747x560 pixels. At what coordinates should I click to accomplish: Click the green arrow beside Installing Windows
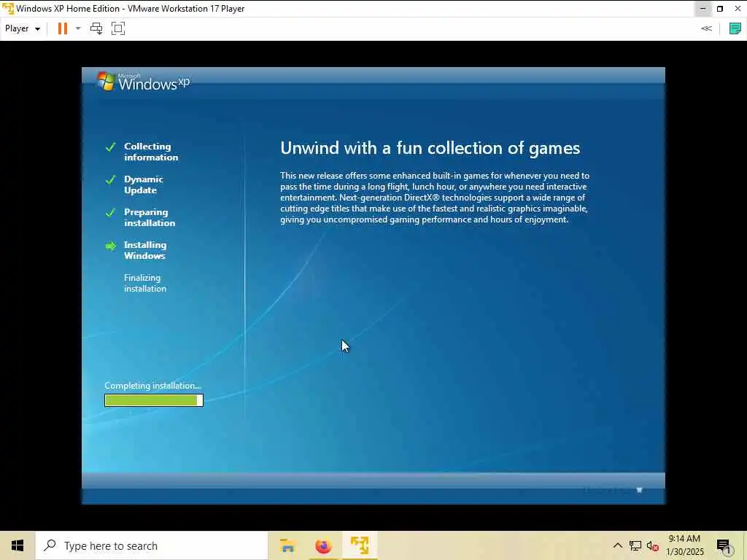[111, 246]
